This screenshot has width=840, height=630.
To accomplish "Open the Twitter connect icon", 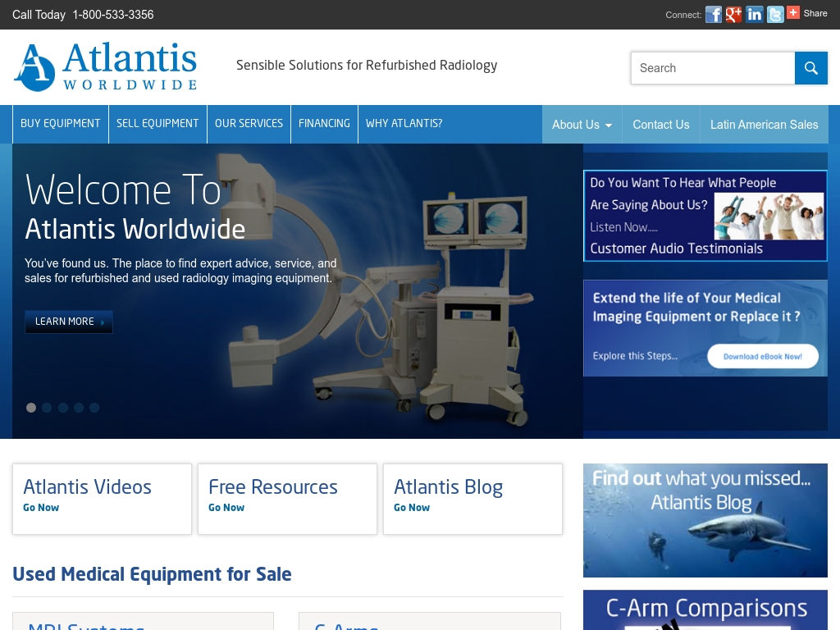I will pyautogui.click(x=774, y=14).
